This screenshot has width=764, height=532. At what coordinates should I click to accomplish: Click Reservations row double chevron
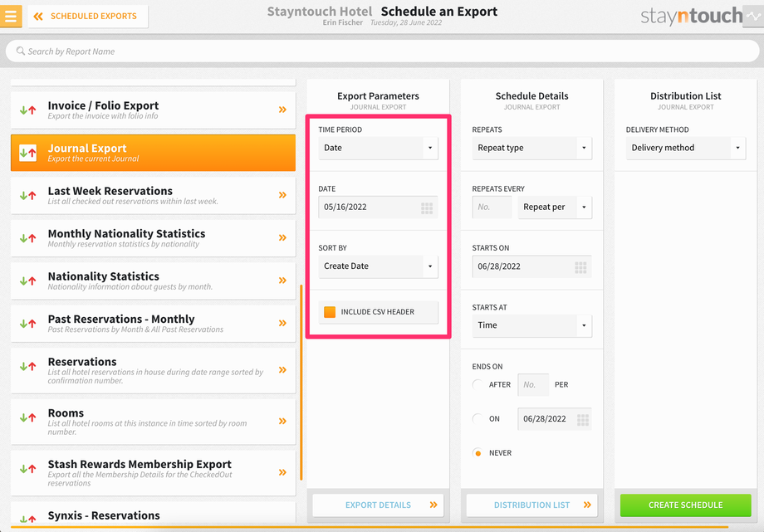(282, 370)
